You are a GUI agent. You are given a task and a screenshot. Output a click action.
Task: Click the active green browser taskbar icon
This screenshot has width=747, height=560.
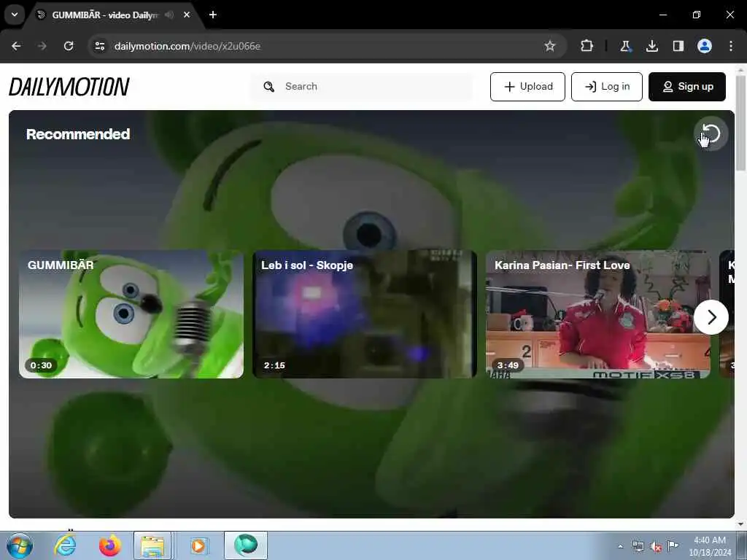click(x=245, y=545)
